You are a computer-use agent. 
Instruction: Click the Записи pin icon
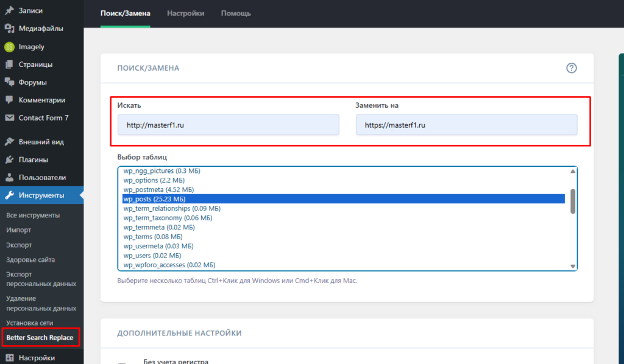point(9,10)
